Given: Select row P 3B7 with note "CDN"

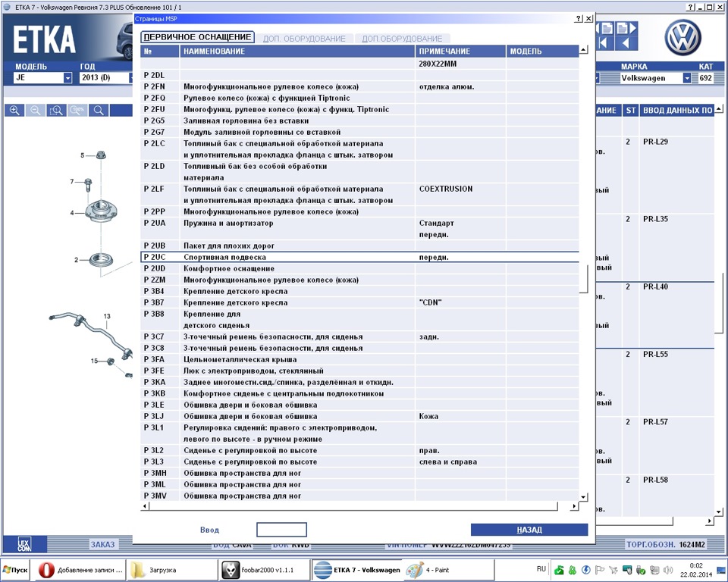Looking at the screenshot, I should (359, 302).
